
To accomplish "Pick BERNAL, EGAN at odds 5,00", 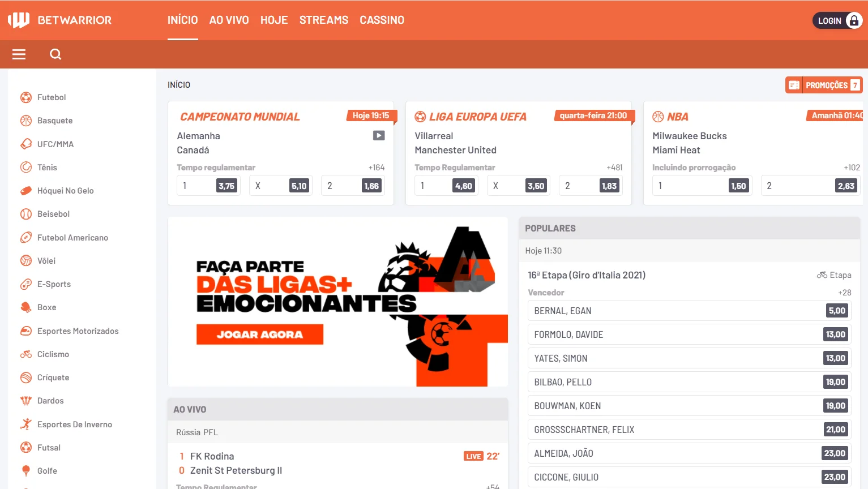I will 689,311.
